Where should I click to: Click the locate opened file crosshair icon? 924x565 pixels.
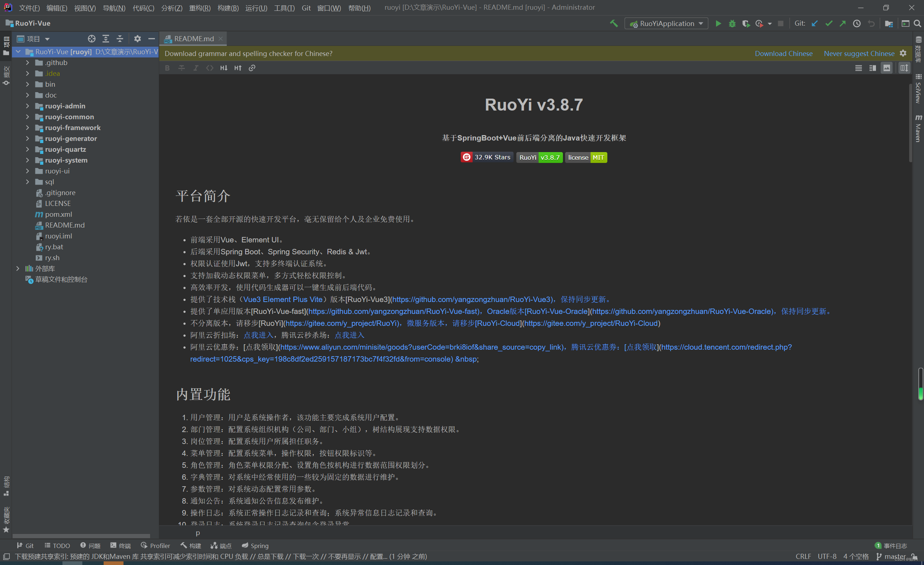coord(91,39)
